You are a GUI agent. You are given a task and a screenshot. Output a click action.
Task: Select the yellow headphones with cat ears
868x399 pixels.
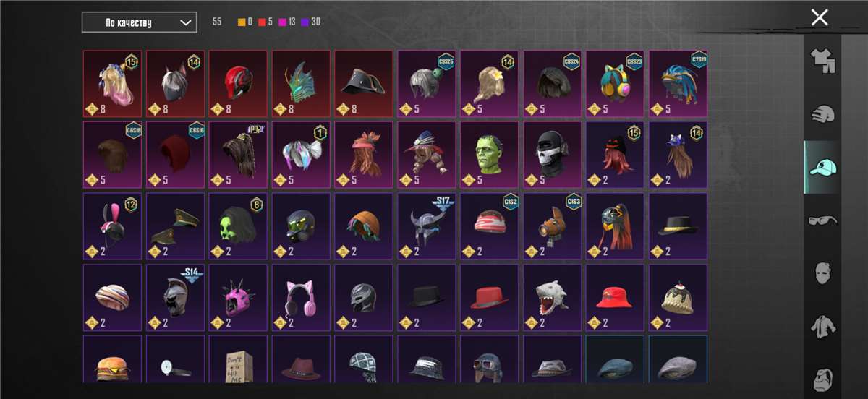[616, 84]
